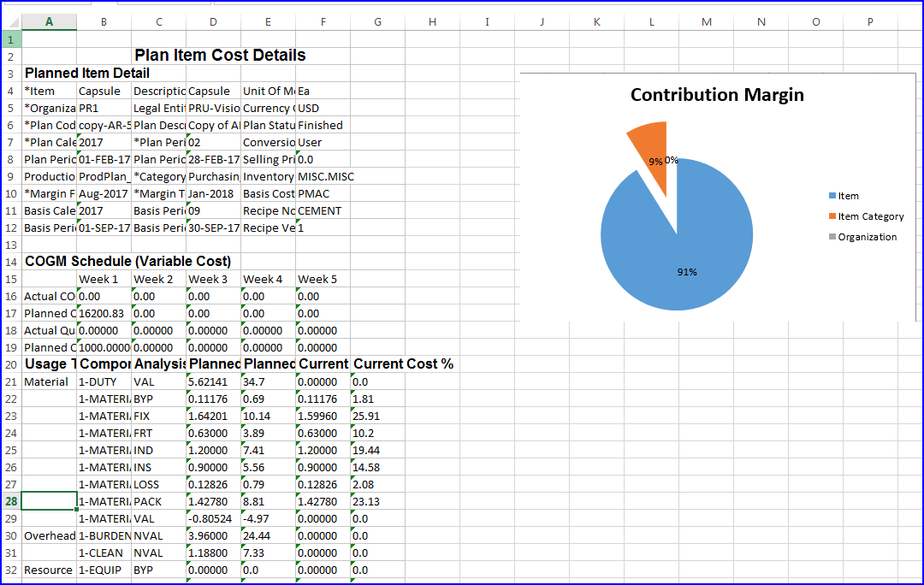Click the Aug-2017 margin from cell
The width and height of the screenshot is (924, 585).
(104, 194)
